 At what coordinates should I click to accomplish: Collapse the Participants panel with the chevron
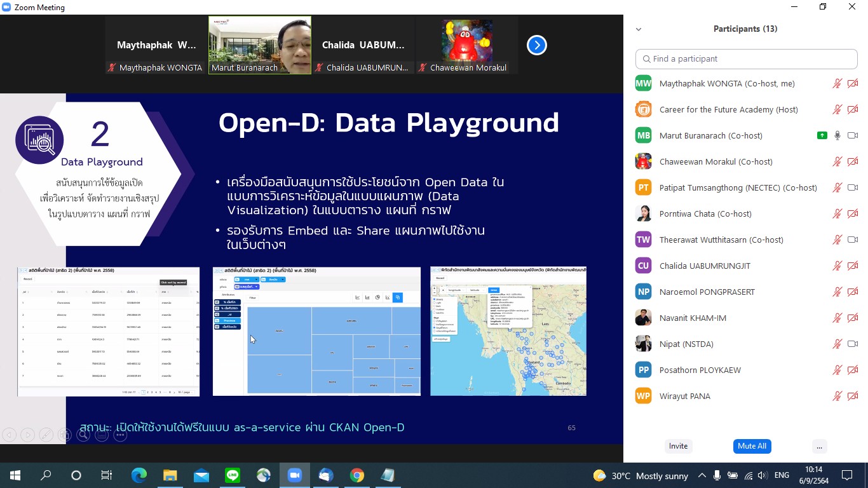coord(639,29)
